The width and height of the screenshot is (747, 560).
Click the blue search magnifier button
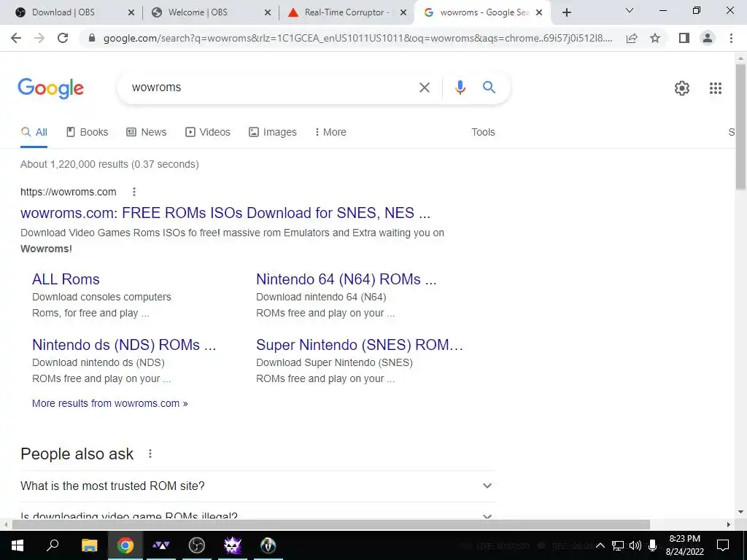point(489,87)
